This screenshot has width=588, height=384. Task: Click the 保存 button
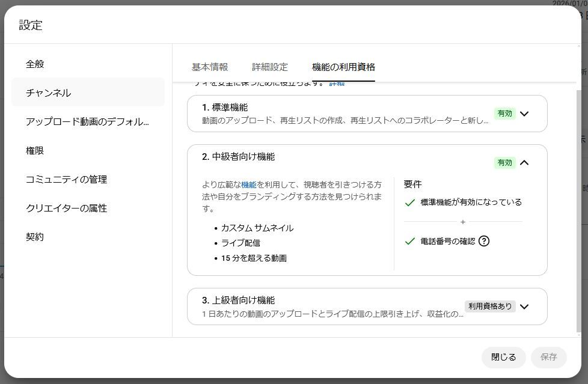pyautogui.click(x=548, y=357)
